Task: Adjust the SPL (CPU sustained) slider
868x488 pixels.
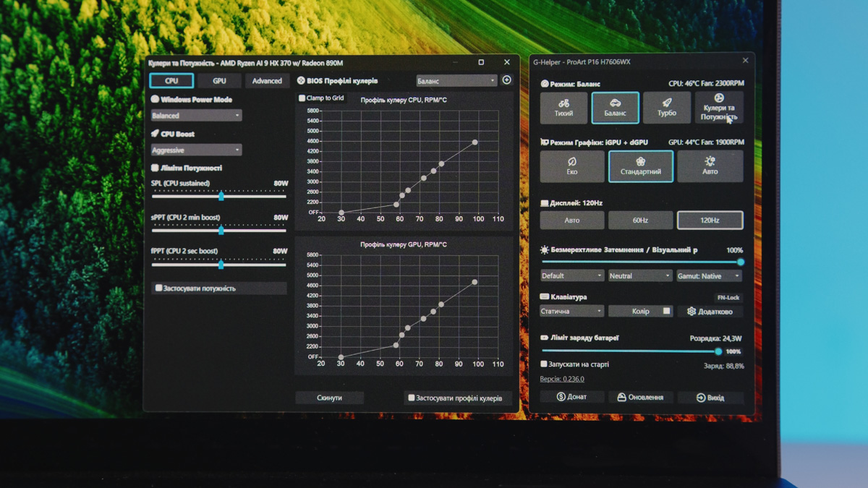Action: [x=219, y=196]
